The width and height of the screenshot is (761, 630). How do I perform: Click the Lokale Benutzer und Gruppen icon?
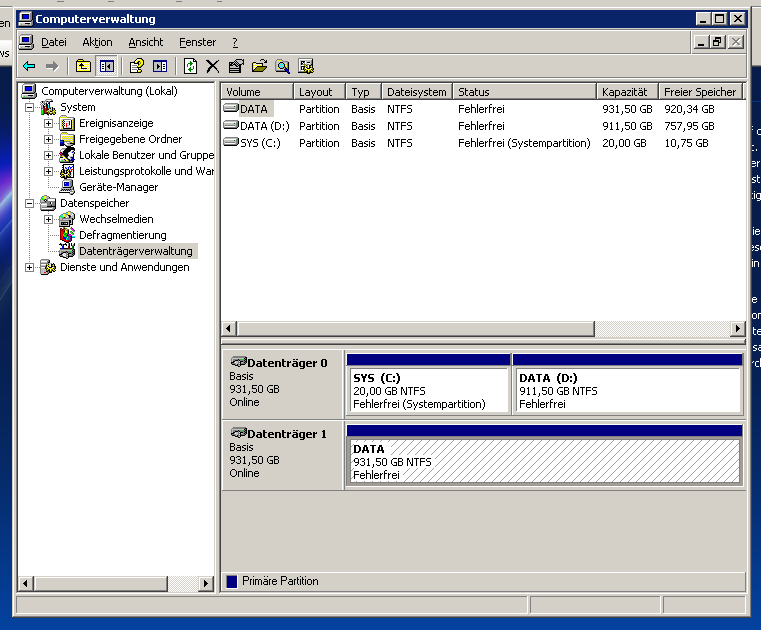coord(67,155)
